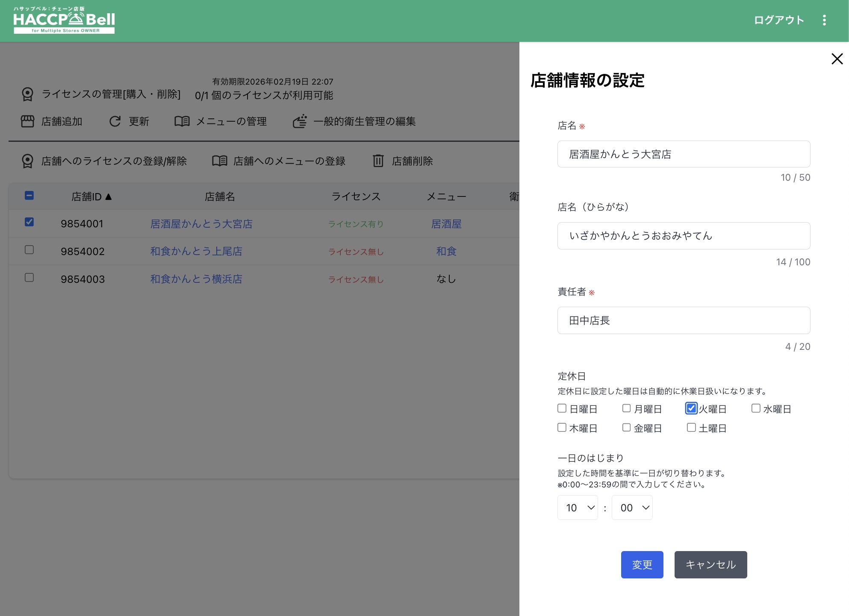Click the store license register/unregister icon
The height and width of the screenshot is (616, 849).
(27, 161)
